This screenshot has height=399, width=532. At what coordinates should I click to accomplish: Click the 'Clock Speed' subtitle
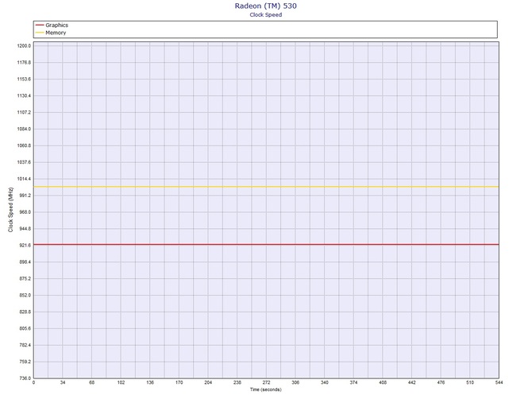click(266, 15)
